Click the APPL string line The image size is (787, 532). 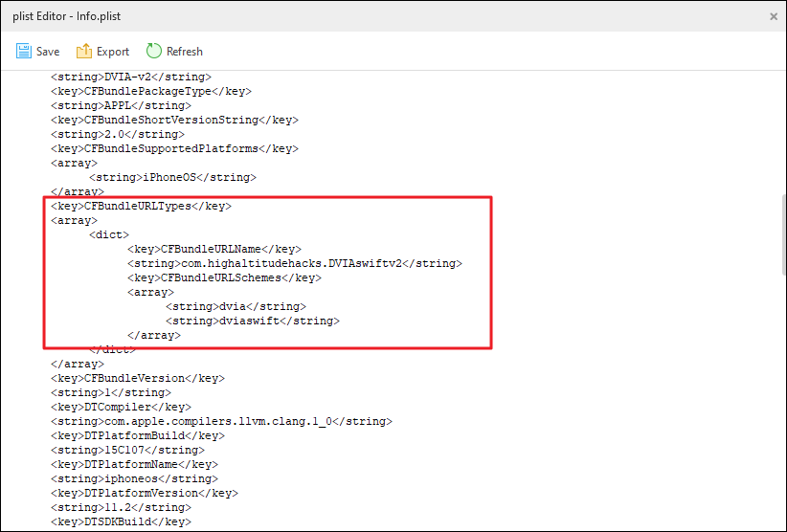121,106
